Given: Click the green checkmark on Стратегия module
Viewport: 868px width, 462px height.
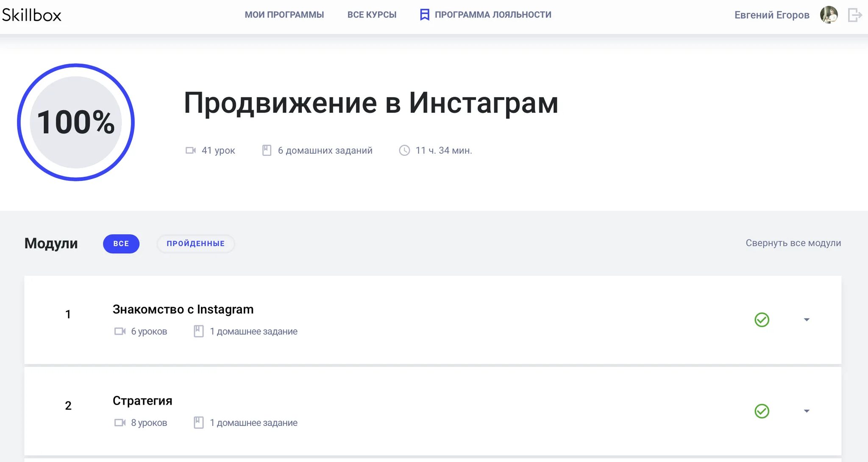Looking at the screenshot, I should (x=762, y=411).
